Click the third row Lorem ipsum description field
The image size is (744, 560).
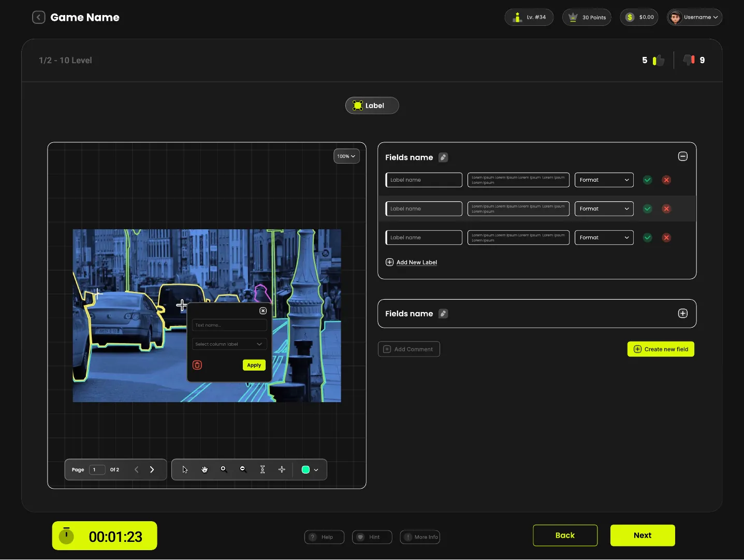click(518, 238)
